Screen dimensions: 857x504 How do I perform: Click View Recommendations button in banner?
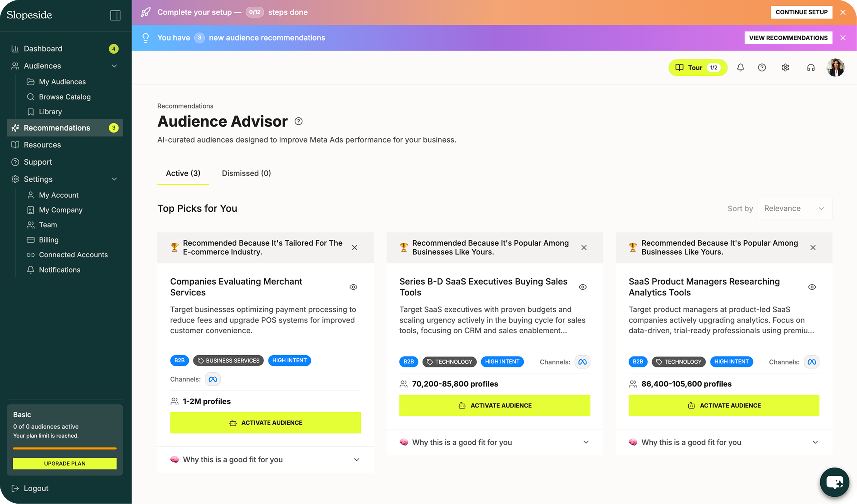click(788, 38)
